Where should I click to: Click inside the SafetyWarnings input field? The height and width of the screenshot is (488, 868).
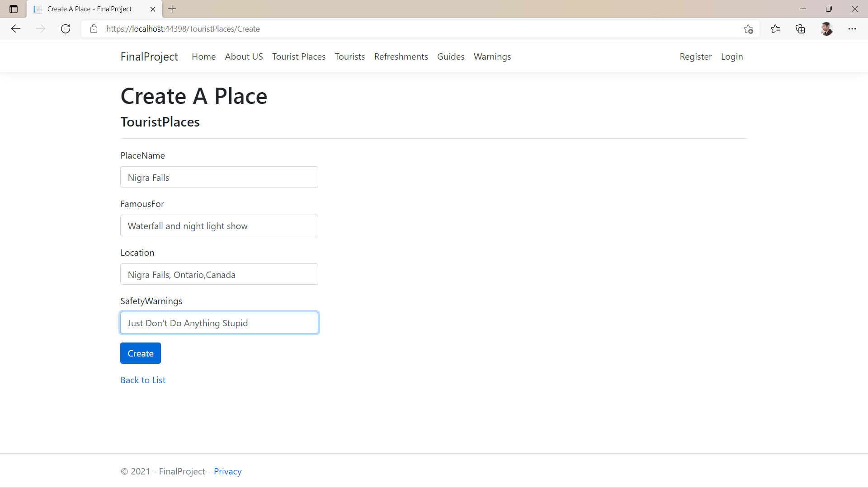219,323
